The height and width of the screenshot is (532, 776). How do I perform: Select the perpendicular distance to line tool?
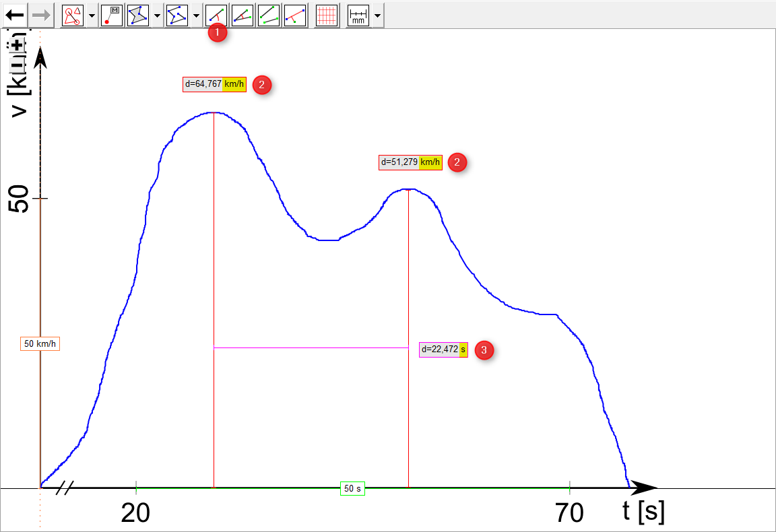pos(295,15)
